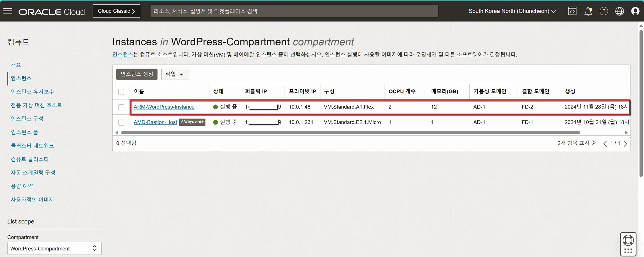Open 클러스터 네트워크 in sidebar
Viewport: 644px width, 257px height.
(x=32, y=146)
